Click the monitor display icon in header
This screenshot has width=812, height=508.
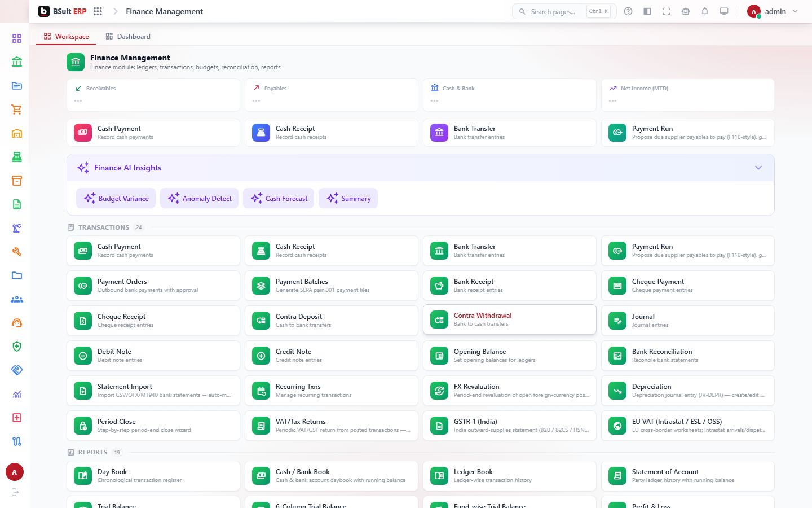pyautogui.click(x=724, y=11)
